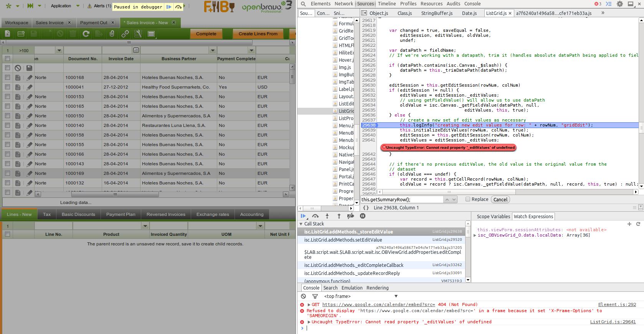
Task: Open the Payment Plan tab
Action: 121,214
